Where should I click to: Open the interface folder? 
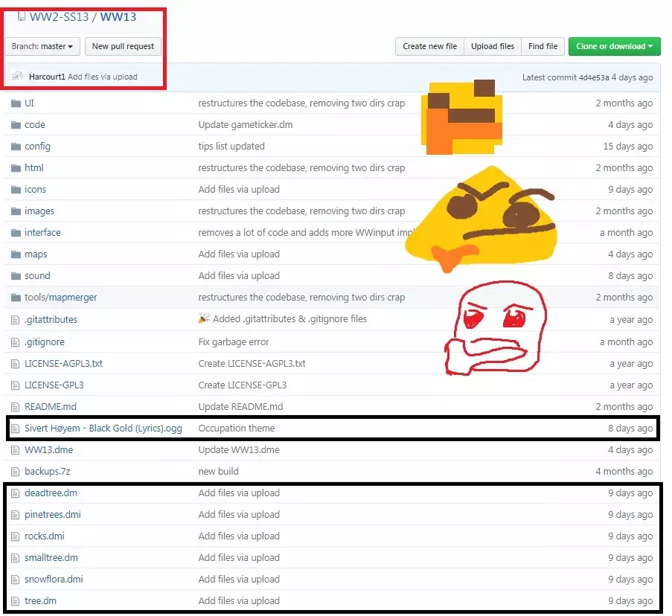42,233
